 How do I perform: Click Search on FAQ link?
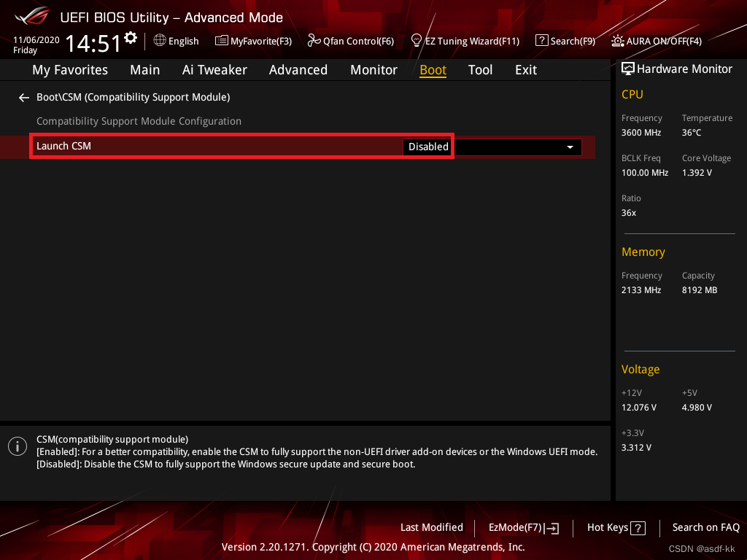(x=705, y=527)
